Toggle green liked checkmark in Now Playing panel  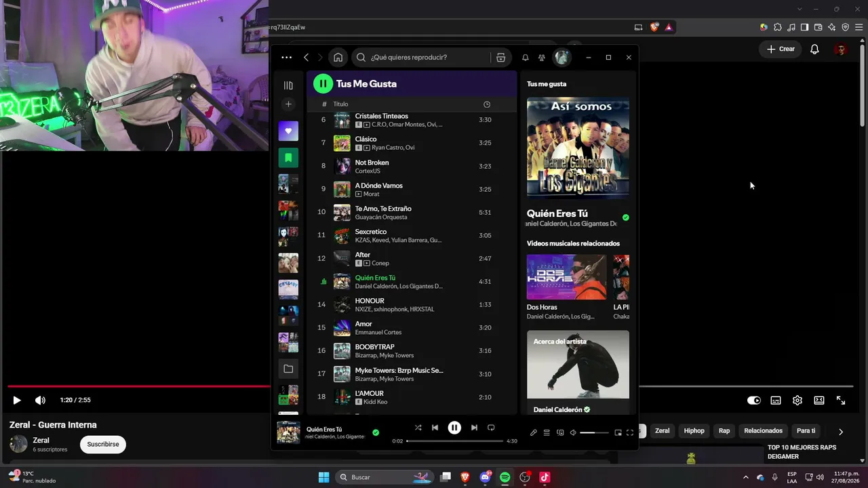pyautogui.click(x=626, y=218)
